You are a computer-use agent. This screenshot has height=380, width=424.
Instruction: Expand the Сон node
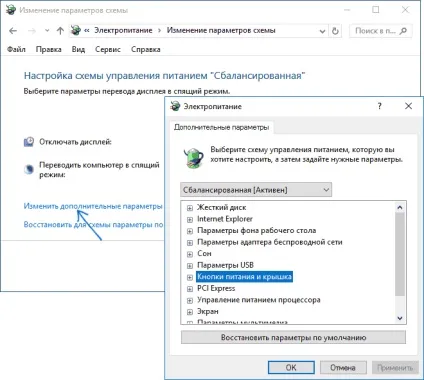coord(190,254)
